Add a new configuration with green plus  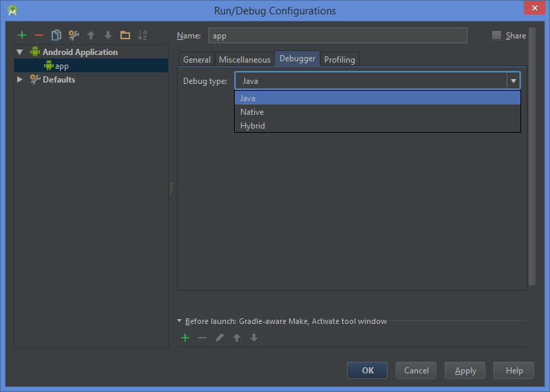22,35
